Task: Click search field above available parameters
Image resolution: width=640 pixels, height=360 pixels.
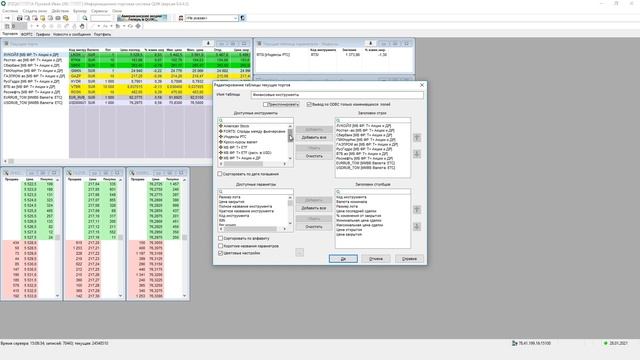Action: click(256, 191)
